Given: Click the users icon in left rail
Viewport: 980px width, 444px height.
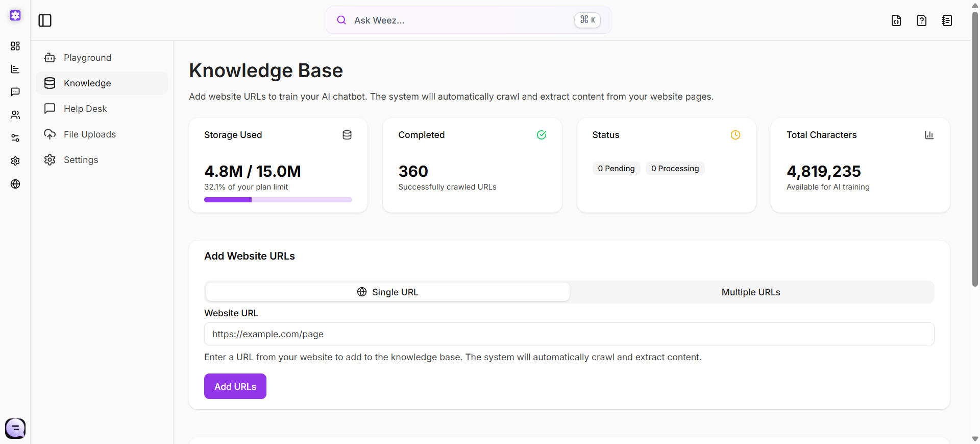Looking at the screenshot, I should 15,115.
